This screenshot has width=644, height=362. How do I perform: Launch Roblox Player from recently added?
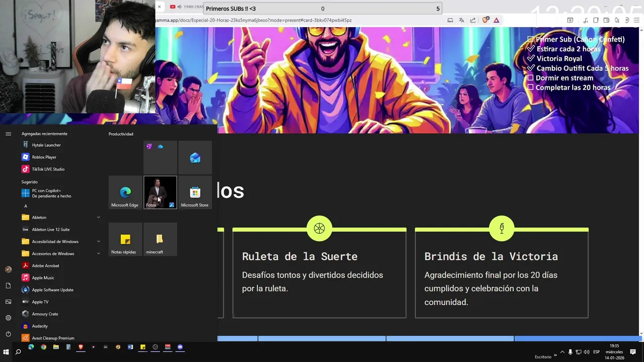click(60, 157)
